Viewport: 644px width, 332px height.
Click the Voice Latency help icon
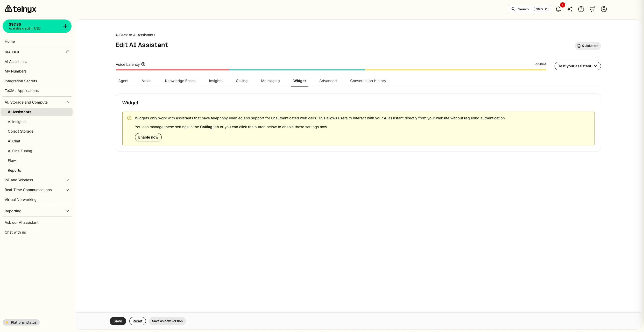coord(143,64)
